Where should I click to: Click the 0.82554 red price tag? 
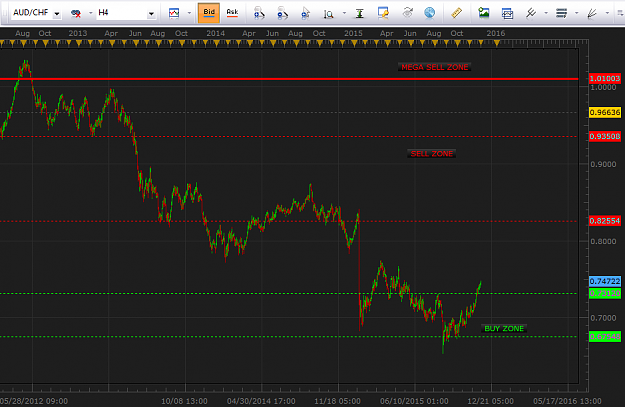tap(605, 221)
